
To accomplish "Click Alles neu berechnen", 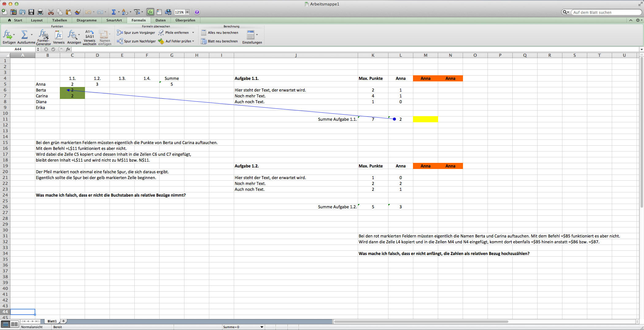I will click(220, 33).
